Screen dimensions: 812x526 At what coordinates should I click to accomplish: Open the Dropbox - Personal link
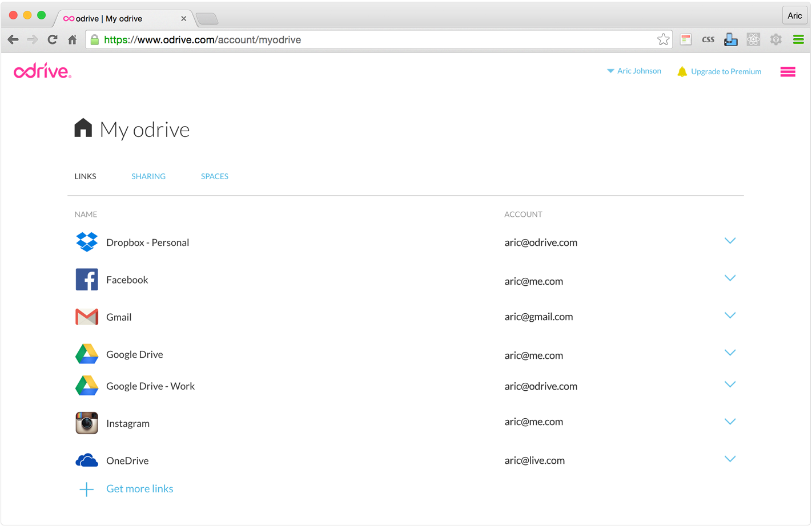[147, 242]
